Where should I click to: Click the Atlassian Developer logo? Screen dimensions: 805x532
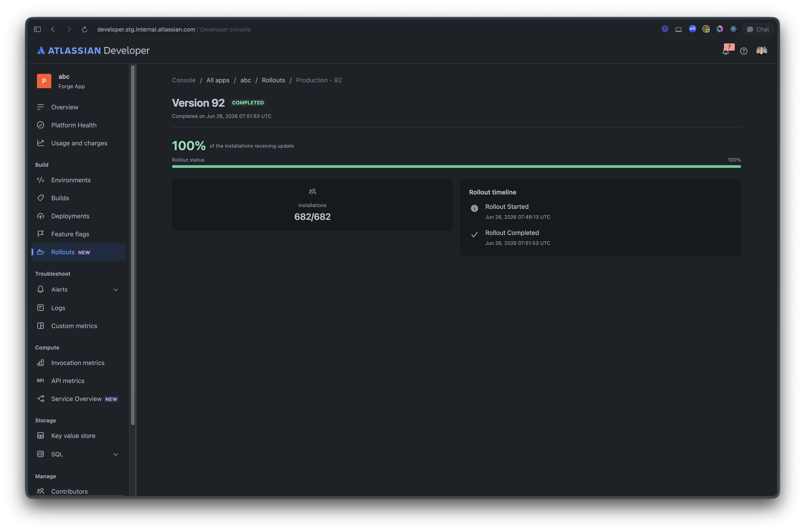93,51
